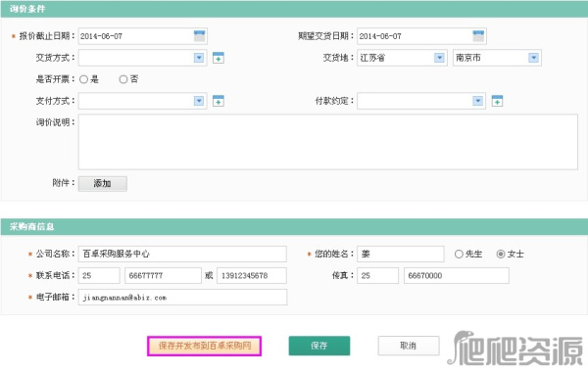The width and height of the screenshot is (588, 373).
Task: Choose 先生 radio option
Action: [459, 254]
